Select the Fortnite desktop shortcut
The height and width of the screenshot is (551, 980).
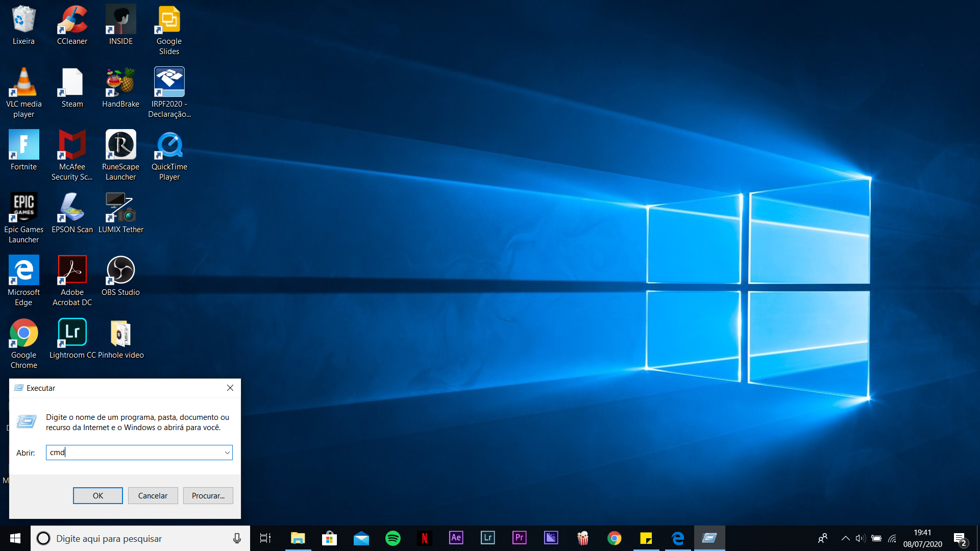pyautogui.click(x=23, y=151)
